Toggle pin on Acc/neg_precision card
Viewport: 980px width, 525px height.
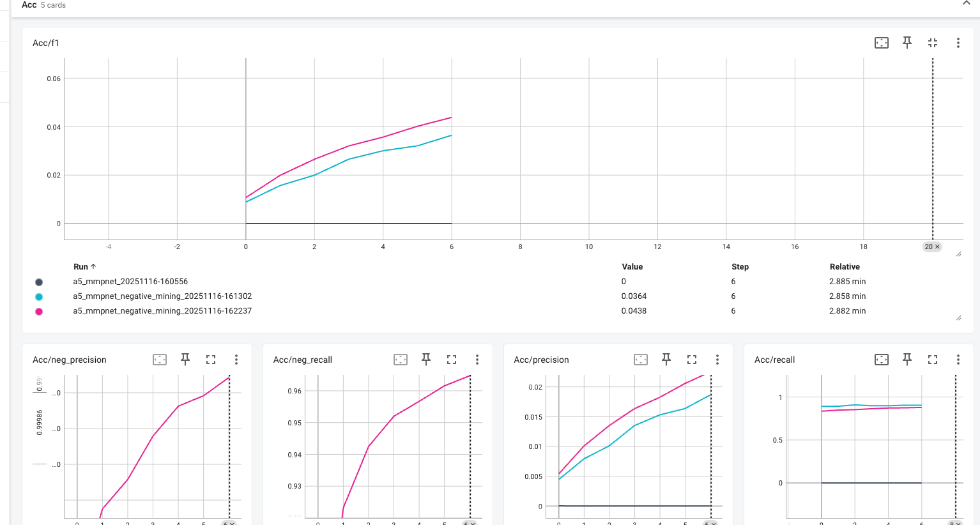185,360
